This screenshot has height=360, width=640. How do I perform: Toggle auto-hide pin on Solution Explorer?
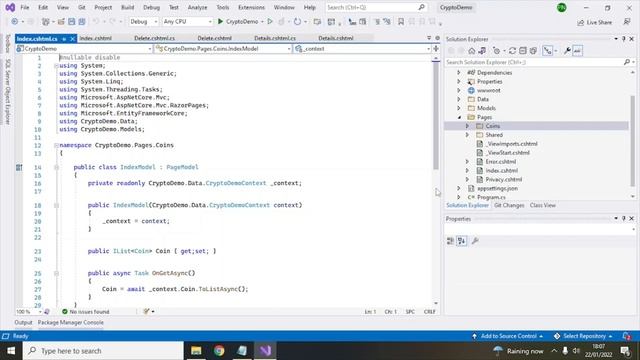624,39
